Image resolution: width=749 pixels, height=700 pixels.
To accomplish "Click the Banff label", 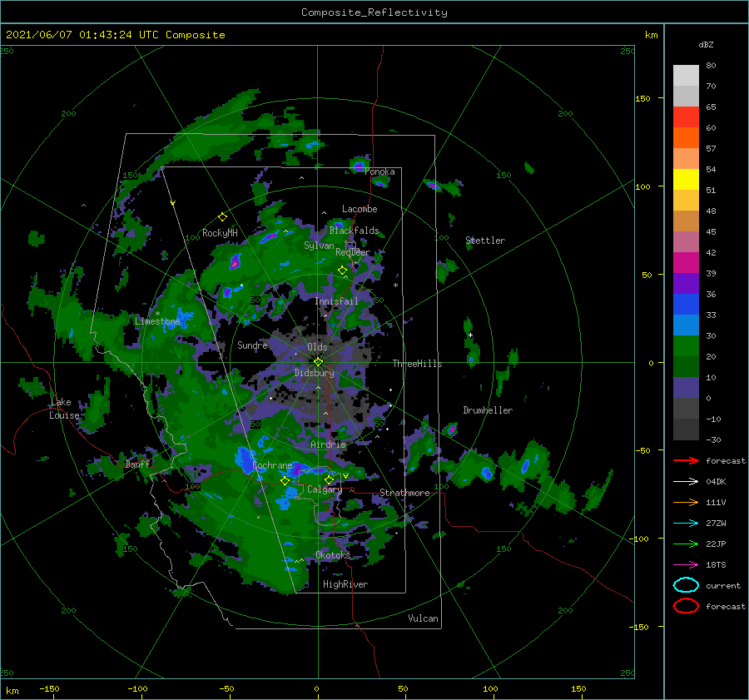I will pos(137,464).
